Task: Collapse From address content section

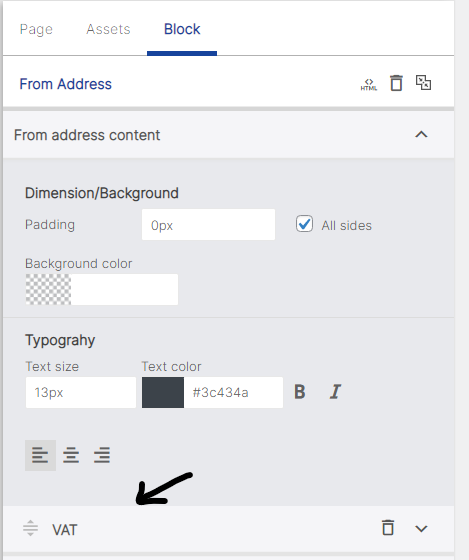Action: click(x=421, y=135)
